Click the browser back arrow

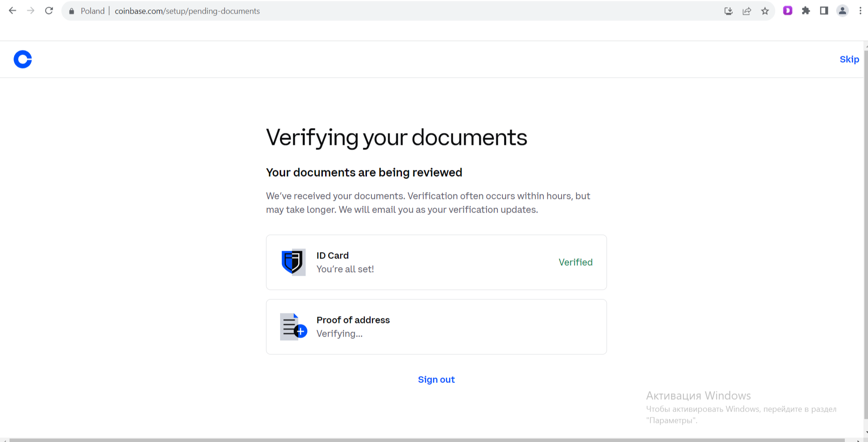click(x=12, y=11)
